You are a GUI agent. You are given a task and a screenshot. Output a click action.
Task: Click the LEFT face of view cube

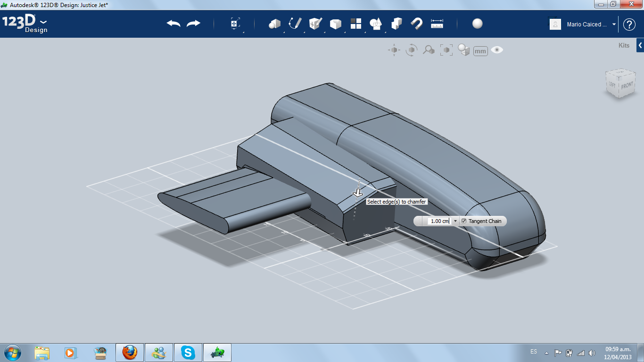pos(612,84)
